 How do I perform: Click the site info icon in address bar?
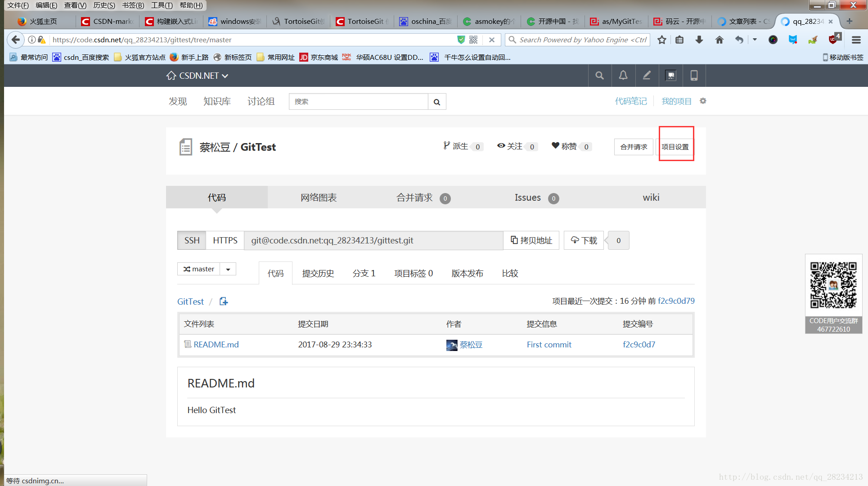[32, 40]
